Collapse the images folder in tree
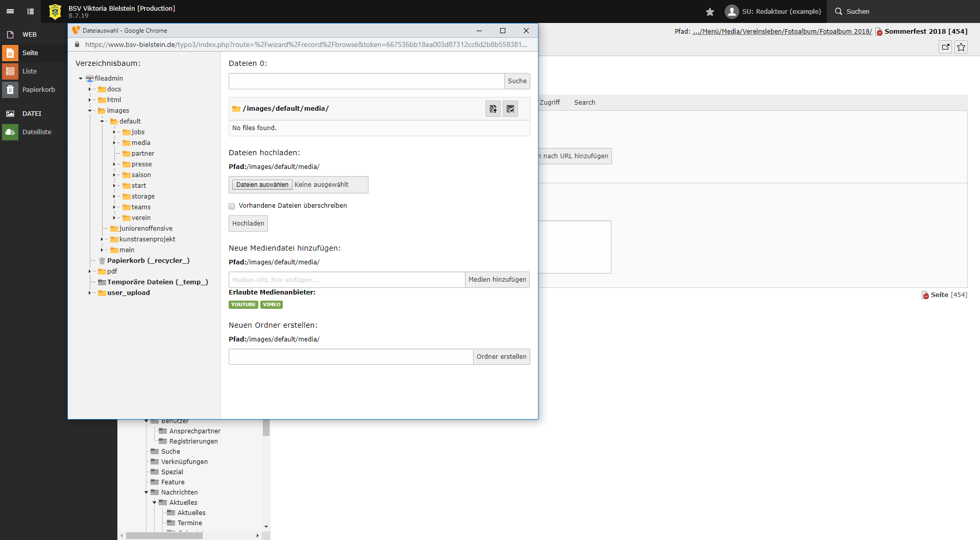 point(90,111)
